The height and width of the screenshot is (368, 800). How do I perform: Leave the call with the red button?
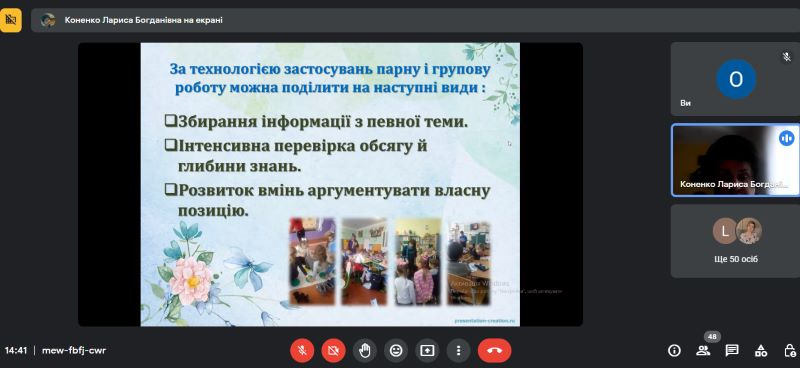point(494,350)
